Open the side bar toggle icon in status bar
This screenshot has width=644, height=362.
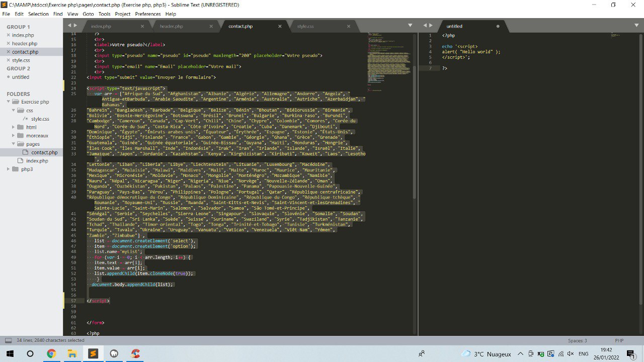pyautogui.click(x=7, y=340)
